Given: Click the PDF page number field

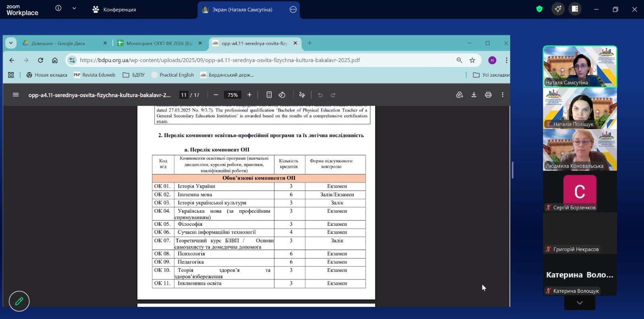Looking at the screenshot, I should pos(184,95).
